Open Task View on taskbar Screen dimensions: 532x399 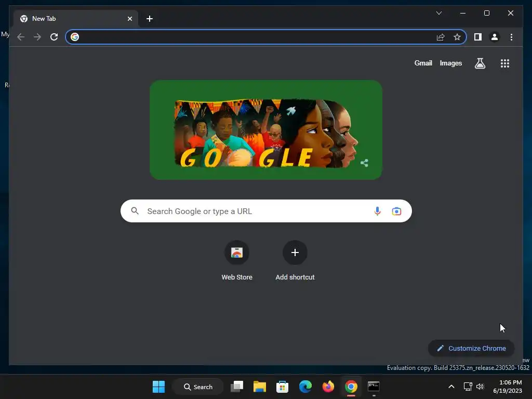[x=237, y=387]
